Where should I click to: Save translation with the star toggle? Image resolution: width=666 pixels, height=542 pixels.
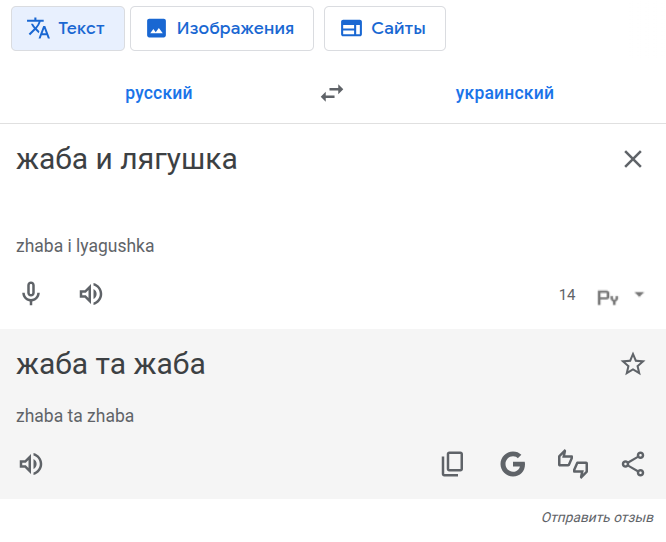click(633, 364)
